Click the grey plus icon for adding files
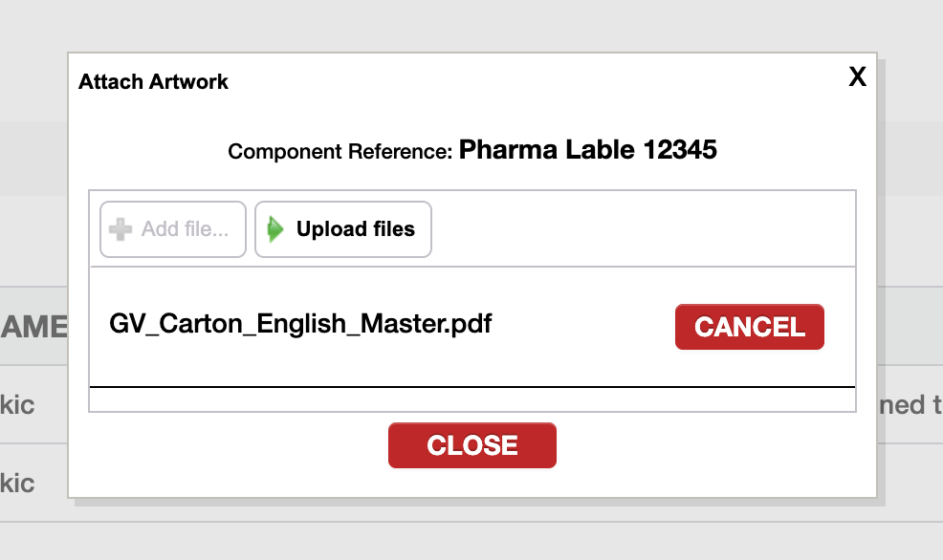Screen dimensions: 943x560 pos(121,229)
